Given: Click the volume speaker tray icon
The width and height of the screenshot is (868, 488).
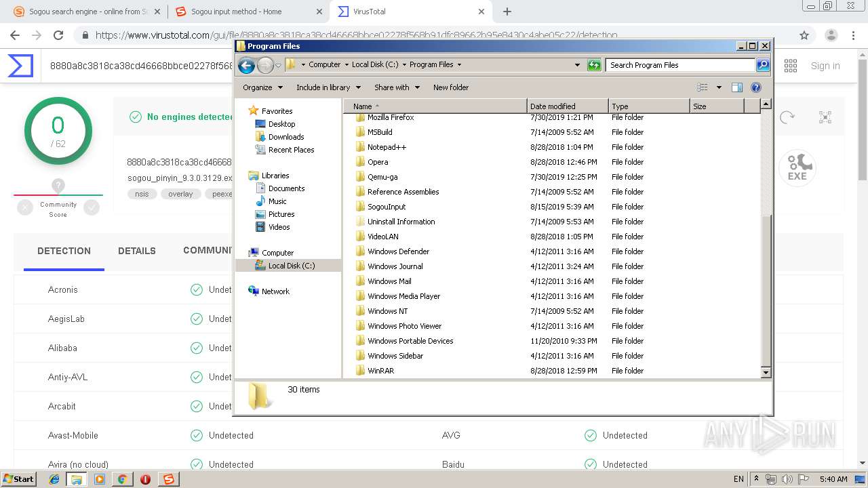Looking at the screenshot, I should 787,479.
